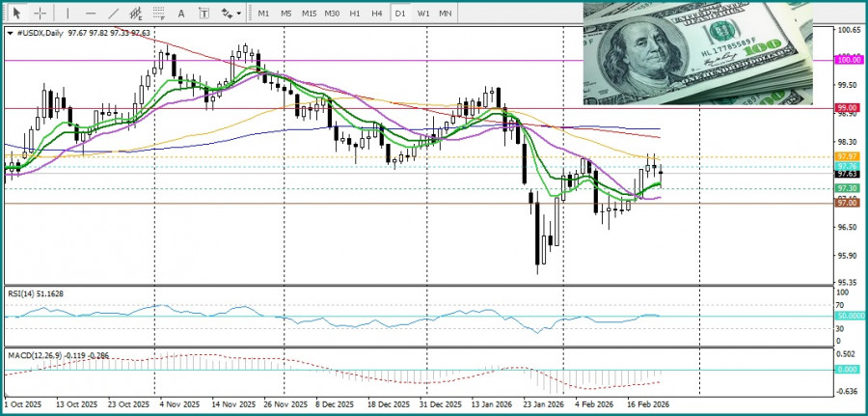Choose the equidistant channel tool
This screenshot has height=416, width=868.
click(137, 14)
